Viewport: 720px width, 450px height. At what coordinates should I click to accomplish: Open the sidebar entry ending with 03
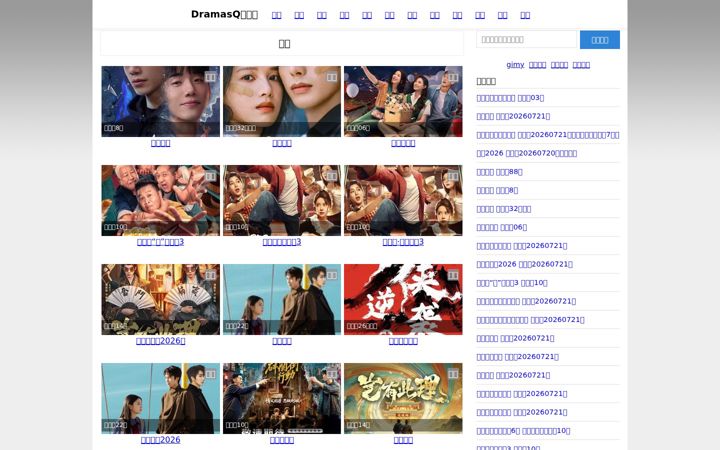click(x=510, y=98)
